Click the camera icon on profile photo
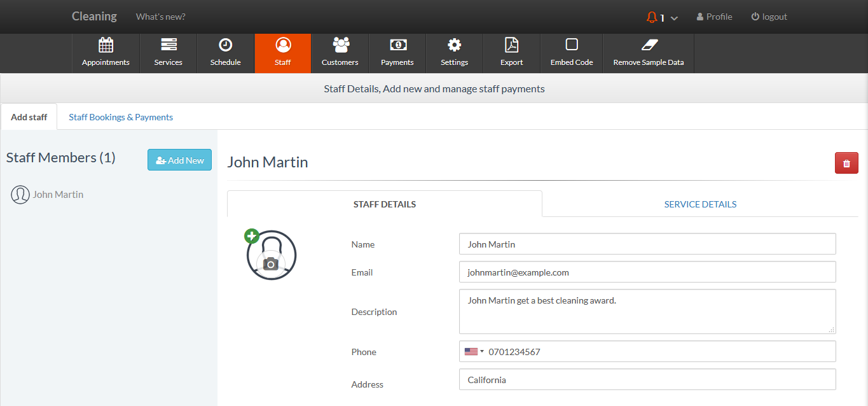This screenshot has height=406, width=868. [x=271, y=263]
